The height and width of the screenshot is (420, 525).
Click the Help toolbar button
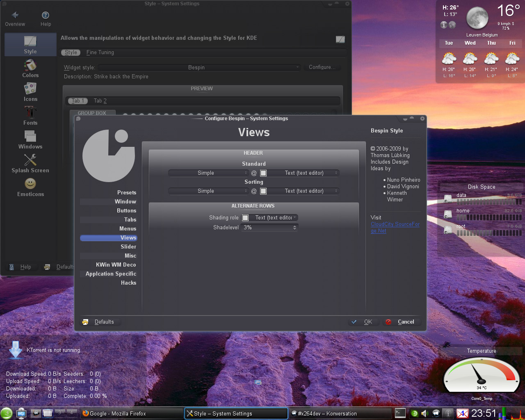click(46, 19)
